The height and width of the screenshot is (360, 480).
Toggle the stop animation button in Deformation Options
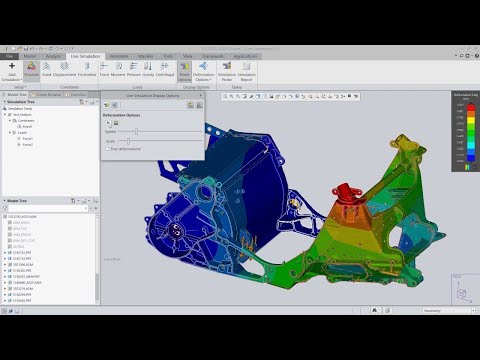(x=116, y=123)
